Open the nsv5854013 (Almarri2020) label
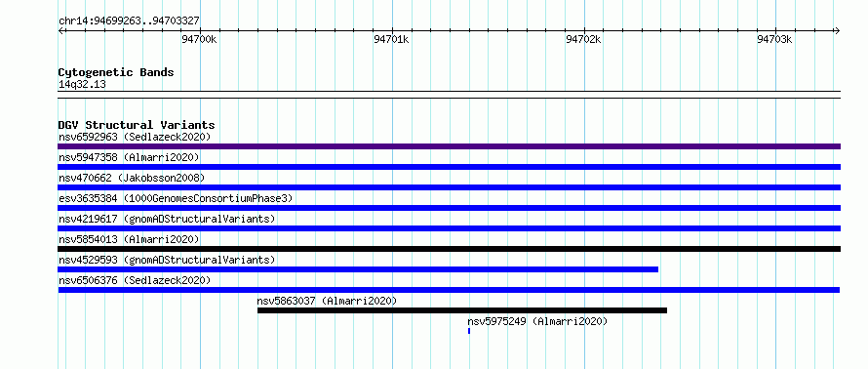Viewport: 868px width, 369px height. [129, 239]
